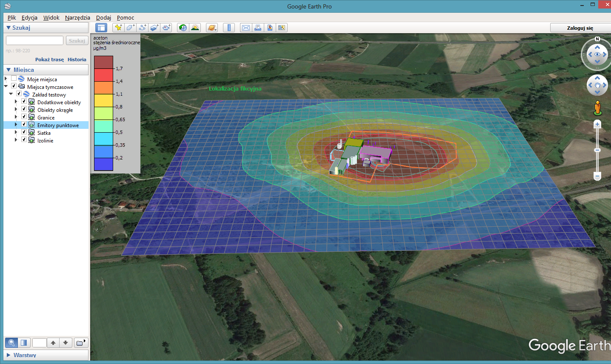
Task: Save image via toolbar icon
Action: pos(270,28)
